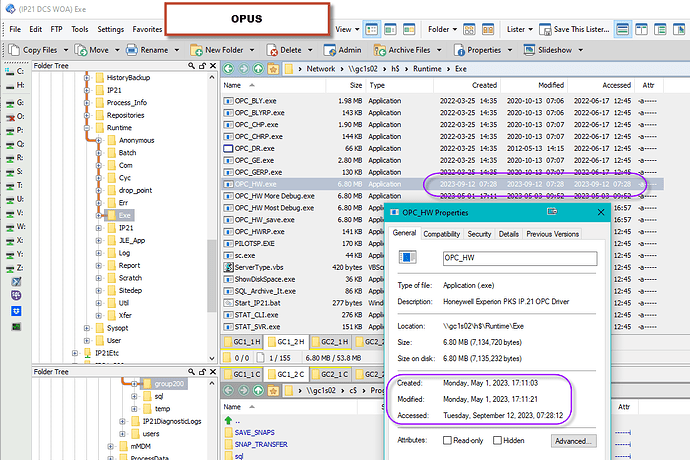Viewport: 690px width, 460px height.
Task: Go back using the green back arrow in upper lister
Action: [x=228, y=69]
